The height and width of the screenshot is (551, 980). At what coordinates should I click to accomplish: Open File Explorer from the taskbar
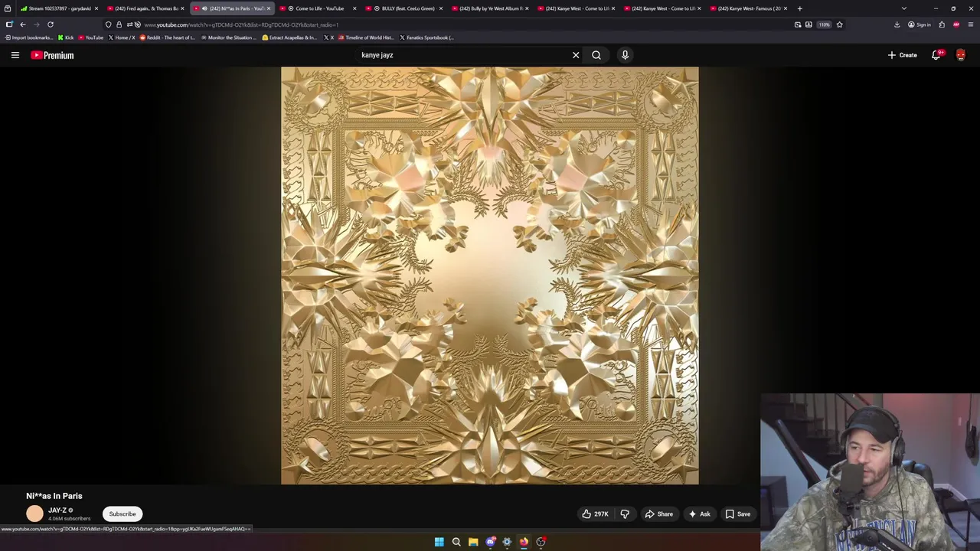coord(473,542)
